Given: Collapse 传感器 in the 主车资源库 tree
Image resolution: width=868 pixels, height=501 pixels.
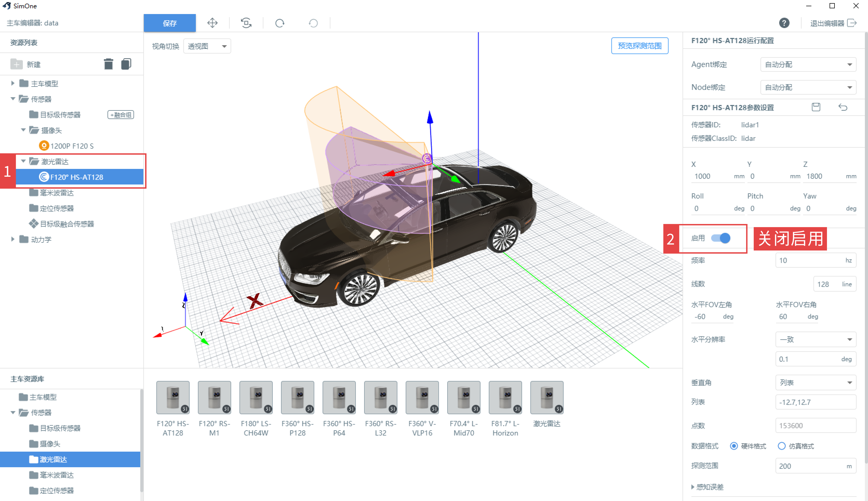Looking at the screenshot, I should 13,412.
